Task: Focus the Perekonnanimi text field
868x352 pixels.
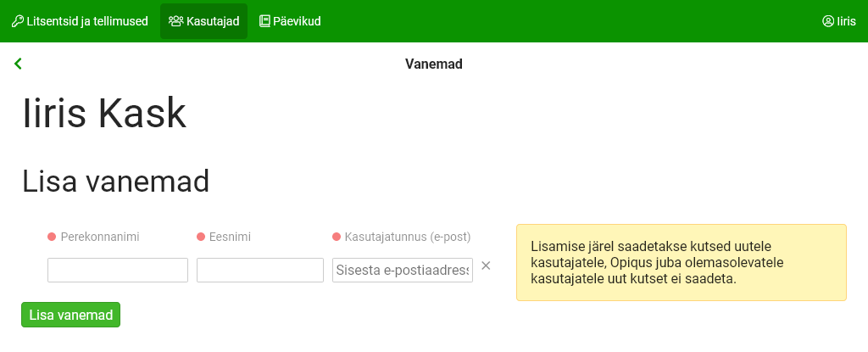Action: (118, 270)
